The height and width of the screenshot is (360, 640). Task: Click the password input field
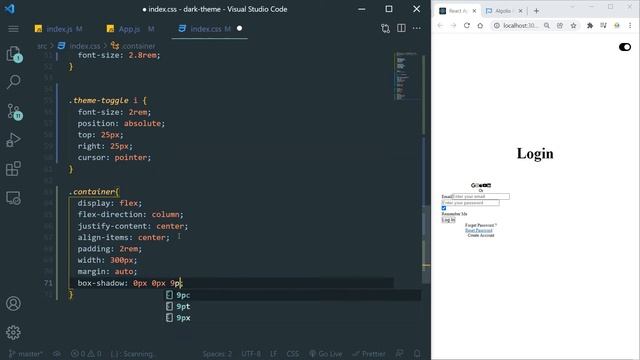pos(470,202)
